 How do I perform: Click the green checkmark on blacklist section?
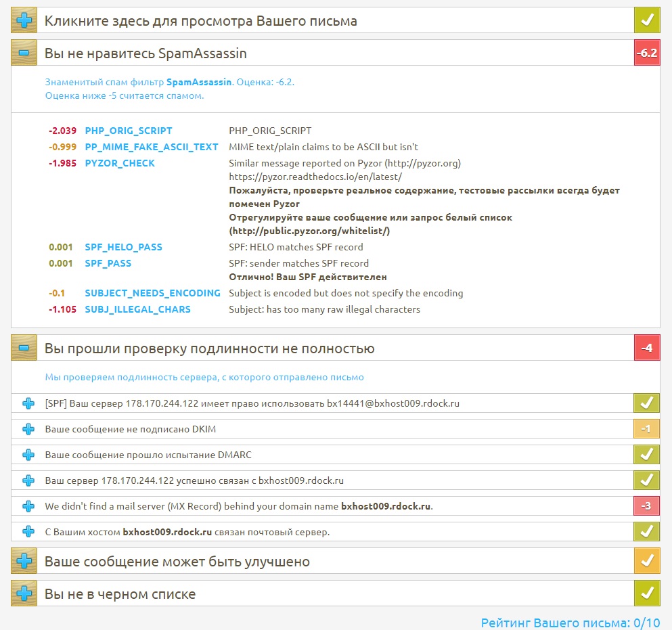click(646, 594)
